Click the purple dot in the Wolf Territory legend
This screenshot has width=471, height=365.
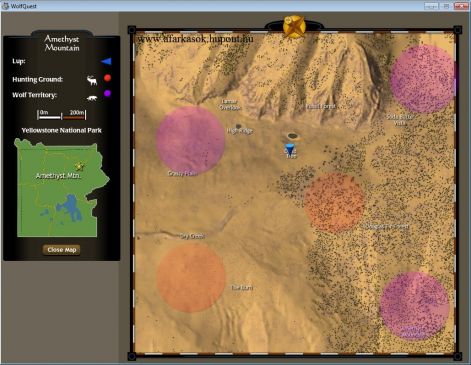click(x=107, y=93)
